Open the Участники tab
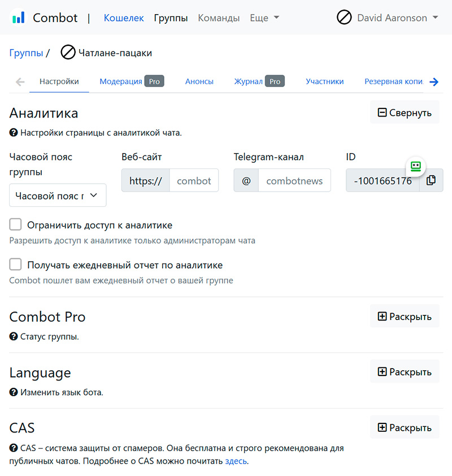 [x=325, y=81]
